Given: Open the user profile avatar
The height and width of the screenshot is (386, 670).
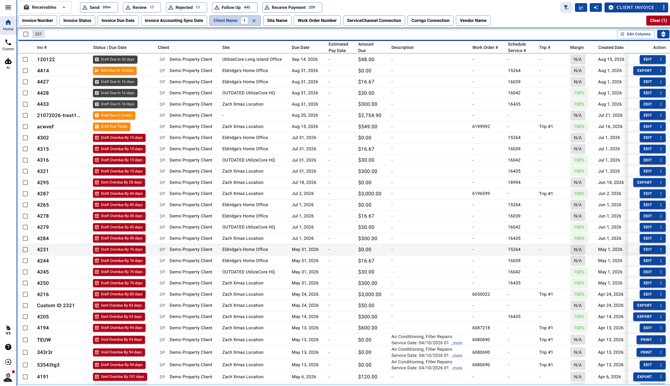Looking at the screenshot, I should coord(8,377).
